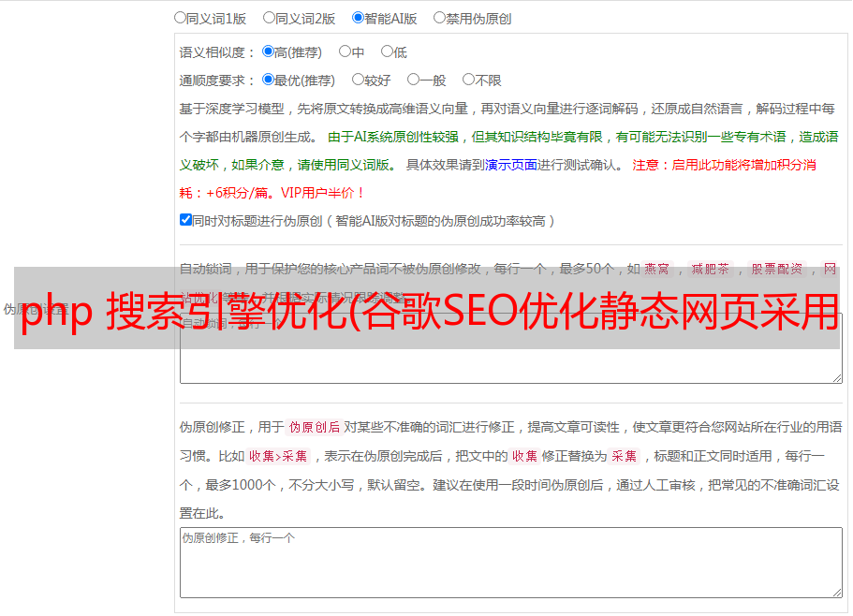Click the resize handle of the 自动锁词 text area
The image size is (853, 616).
coord(837,378)
